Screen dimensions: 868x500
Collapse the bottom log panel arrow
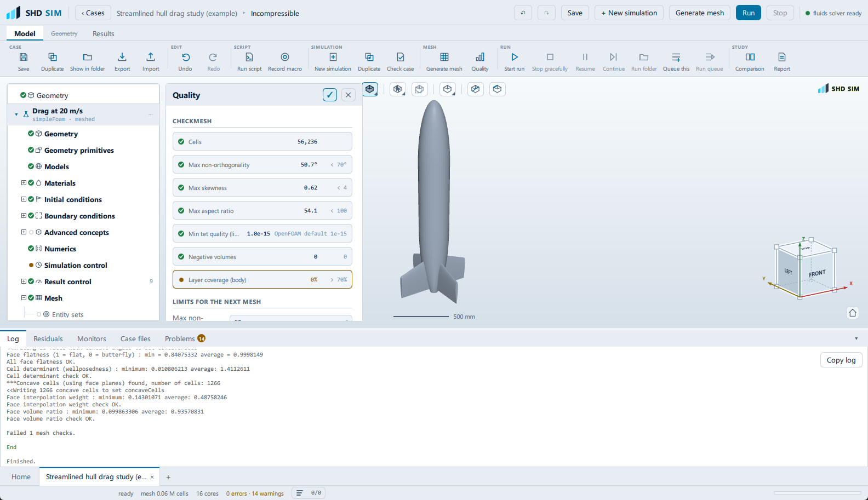point(856,338)
